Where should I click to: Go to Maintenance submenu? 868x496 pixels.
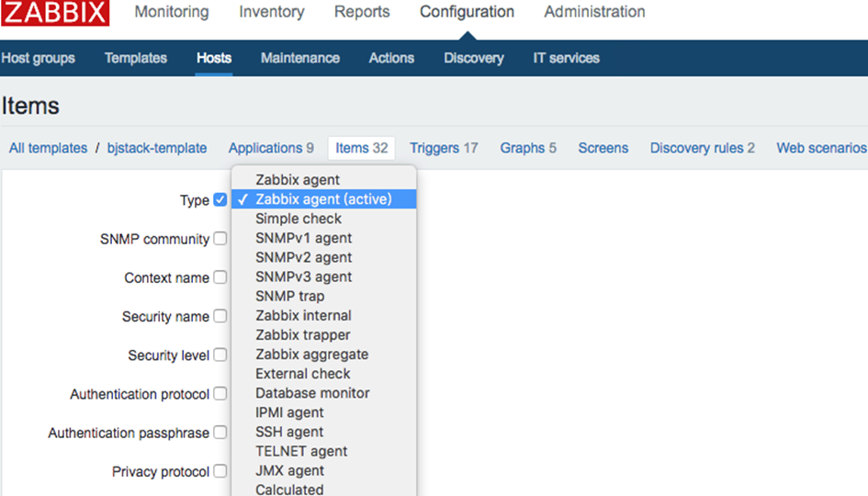point(300,58)
